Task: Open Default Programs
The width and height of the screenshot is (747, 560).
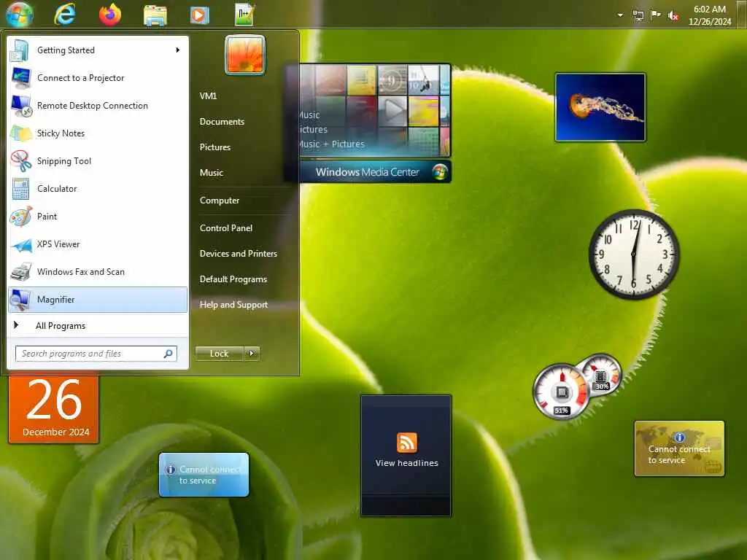Action: coord(233,279)
